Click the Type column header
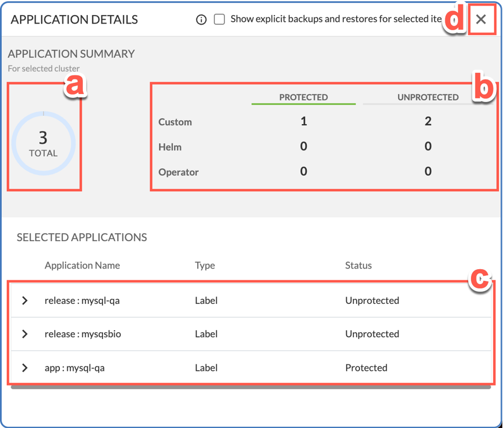The width and height of the screenshot is (504, 428). click(205, 265)
